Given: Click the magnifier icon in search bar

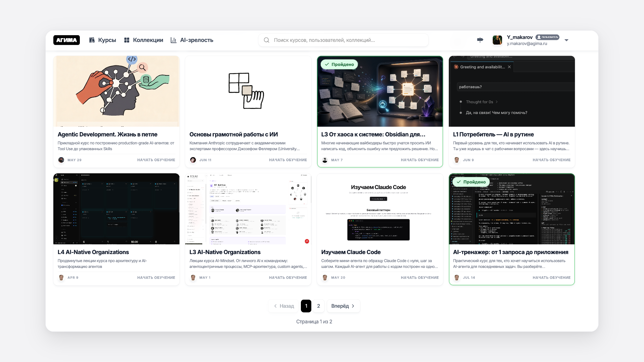Looking at the screenshot, I should [267, 40].
